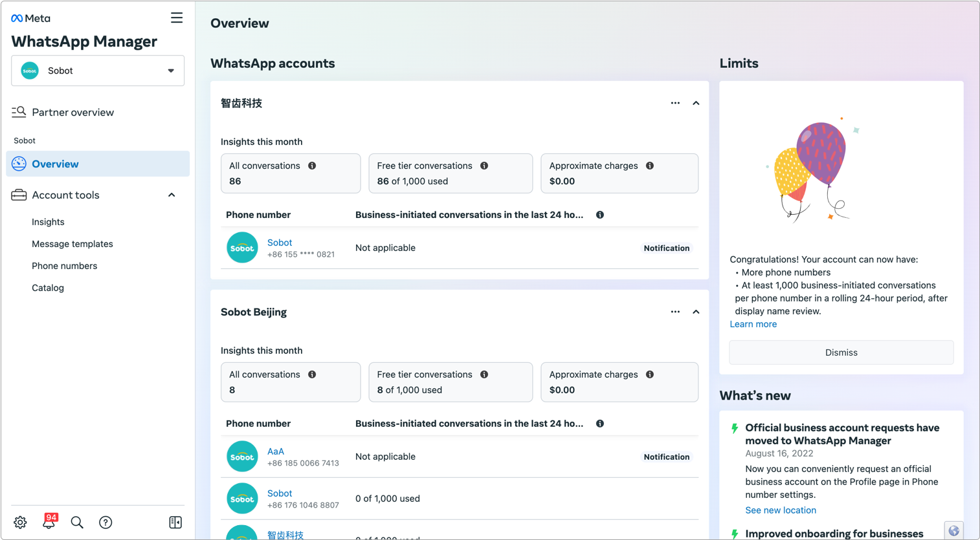
Task: Open Phone numbers page
Action: [65, 266]
